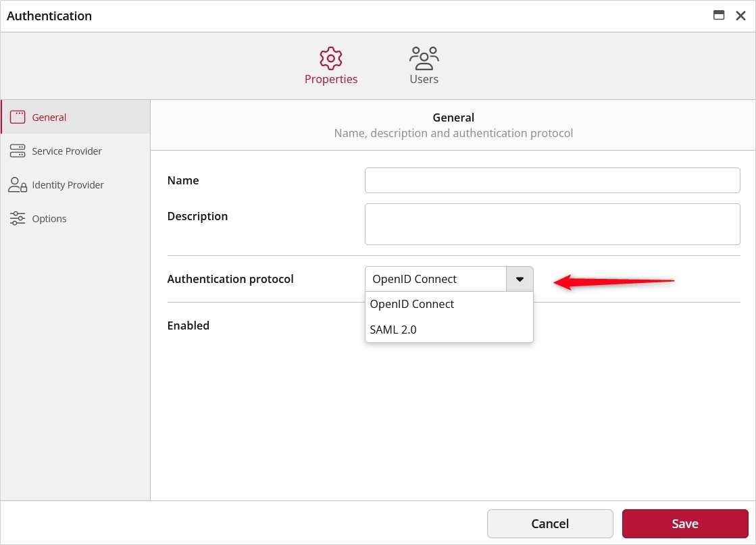Open the Service Provider section

pyautogui.click(x=67, y=151)
